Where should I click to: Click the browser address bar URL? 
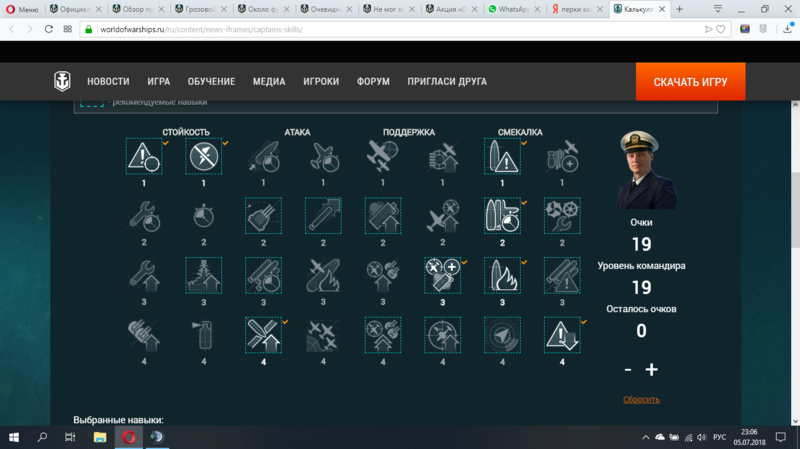click(202, 30)
